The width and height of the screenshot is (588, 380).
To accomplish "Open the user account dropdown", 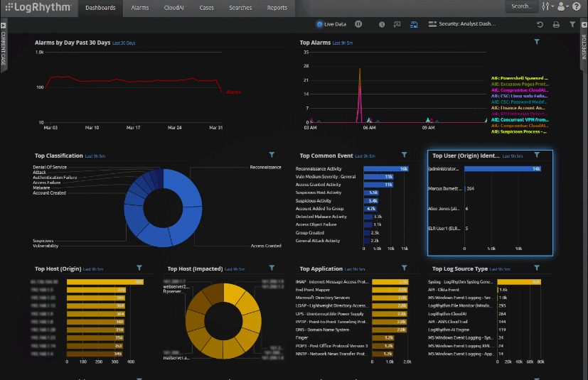I will 563,6.
